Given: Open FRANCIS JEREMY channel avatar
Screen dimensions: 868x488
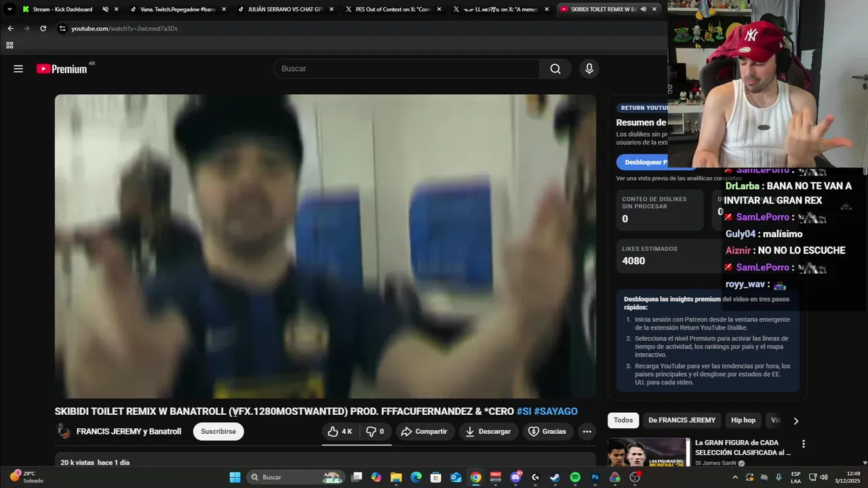Looking at the screenshot, I should (x=63, y=431).
